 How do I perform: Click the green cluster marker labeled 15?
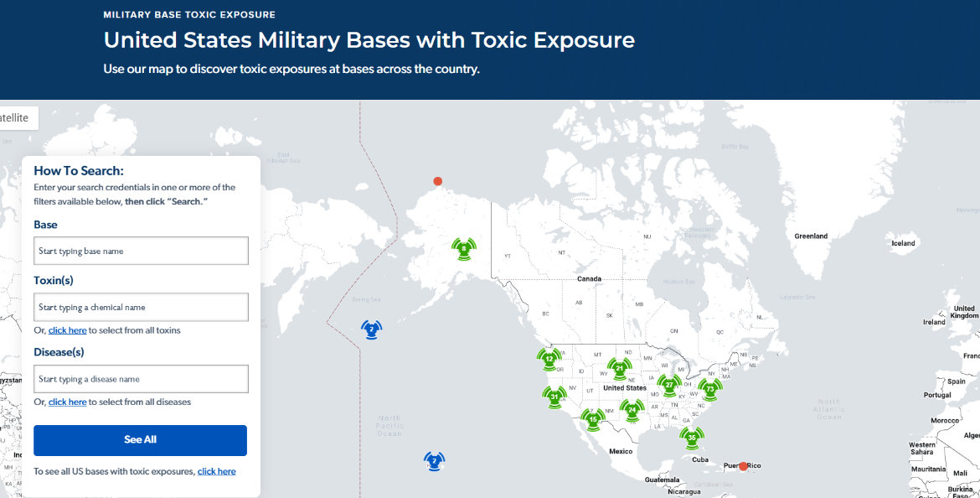click(593, 418)
